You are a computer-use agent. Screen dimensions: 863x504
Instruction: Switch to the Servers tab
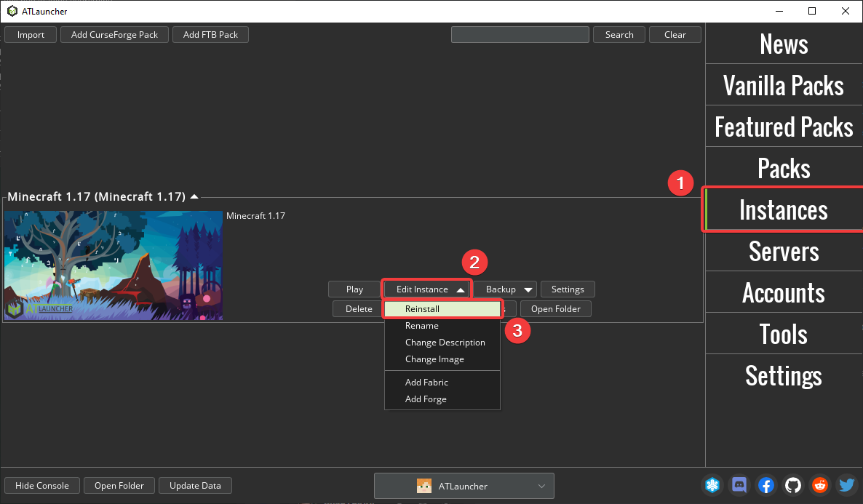coord(784,251)
